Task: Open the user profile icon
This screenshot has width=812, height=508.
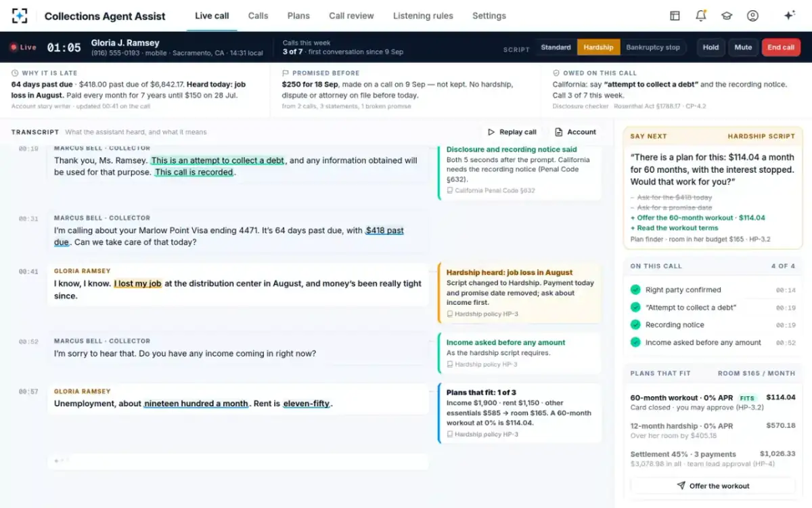Action: coord(752,16)
